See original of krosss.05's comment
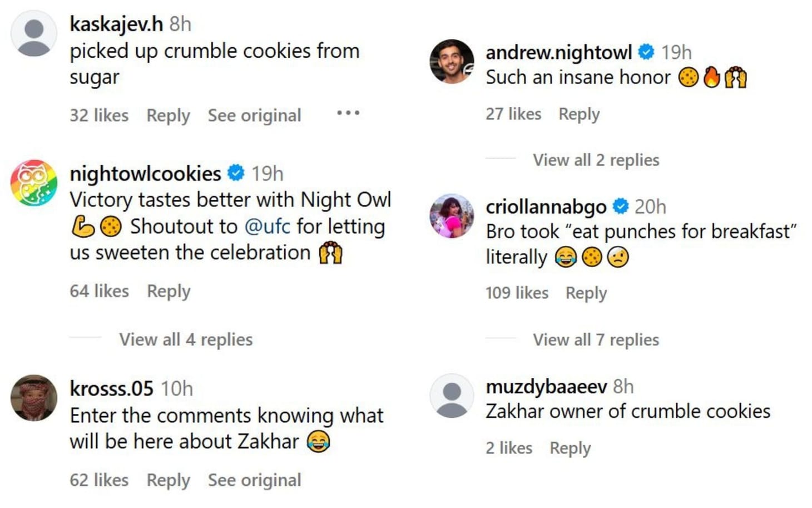 point(254,480)
